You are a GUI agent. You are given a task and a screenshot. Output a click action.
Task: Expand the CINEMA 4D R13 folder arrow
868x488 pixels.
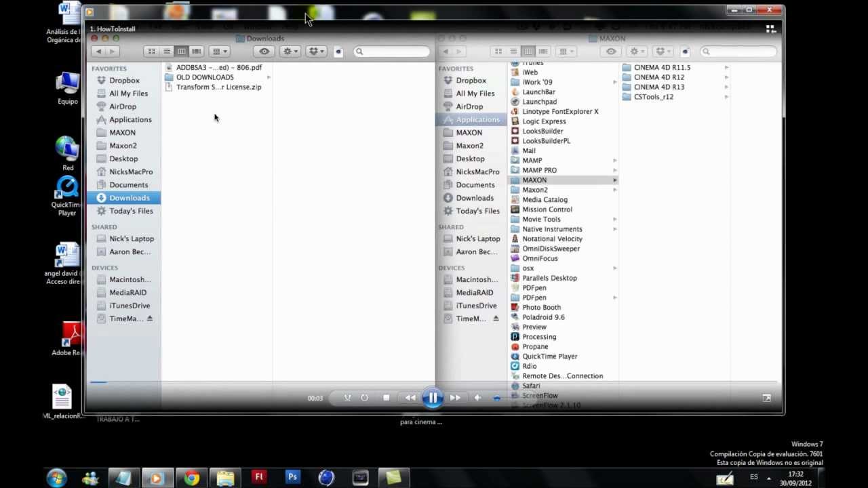[x=726, y=87]
